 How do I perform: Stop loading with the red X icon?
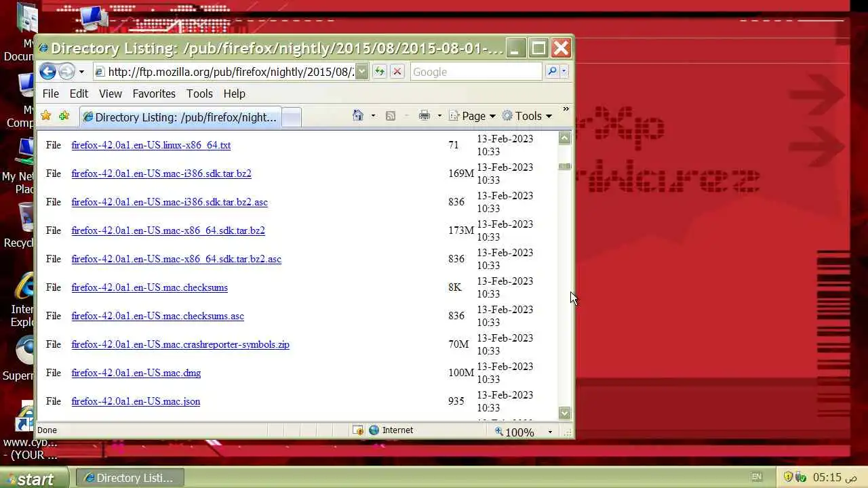click(x=397, y=72)
